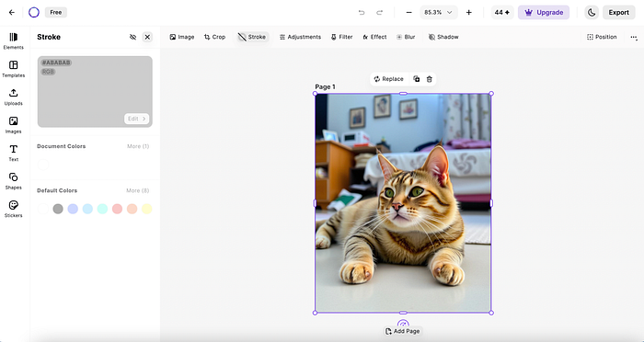
Task: Click Replace above the image
Action: click(x=388, y=79)
